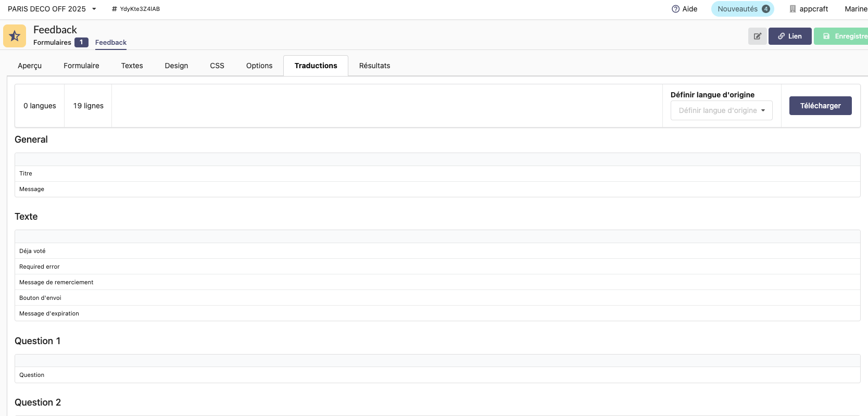Switch to the Aperçu tab
868x416 pixels.
(30, 66)
